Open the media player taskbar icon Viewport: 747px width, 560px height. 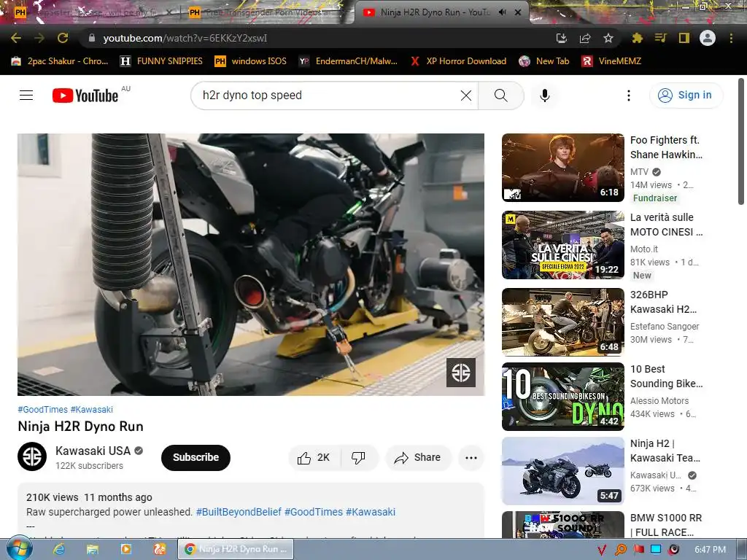click(x=126, y=549)
